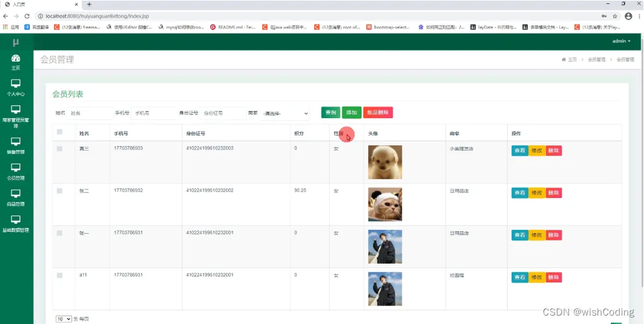644x324 pixels.
Task: Open the layDate bookmark
Action: pyautogui.click(x=493, y=27)
